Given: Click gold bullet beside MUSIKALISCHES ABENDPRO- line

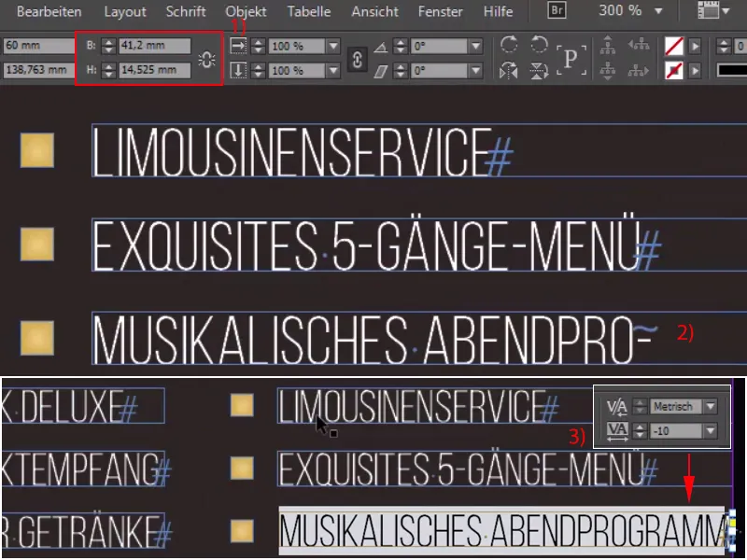Looking at the screenshot, I should 37,338.
